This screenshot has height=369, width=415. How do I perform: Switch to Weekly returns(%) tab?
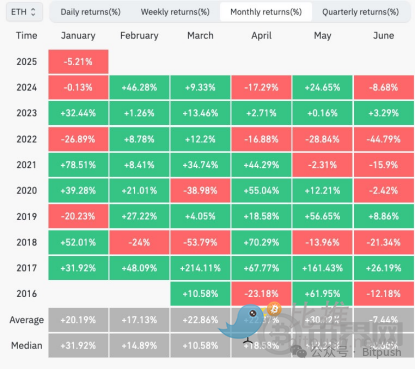pos(175,12)
